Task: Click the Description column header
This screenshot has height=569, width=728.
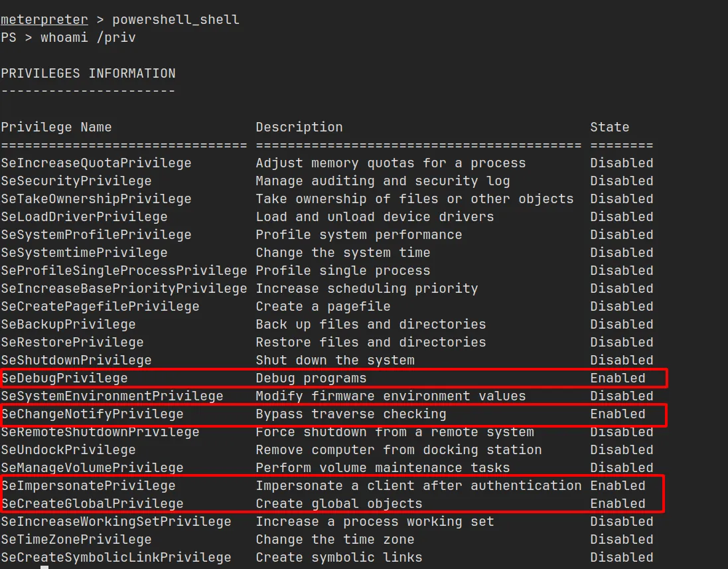Action: pyautogui.click(x=299, y=127)
